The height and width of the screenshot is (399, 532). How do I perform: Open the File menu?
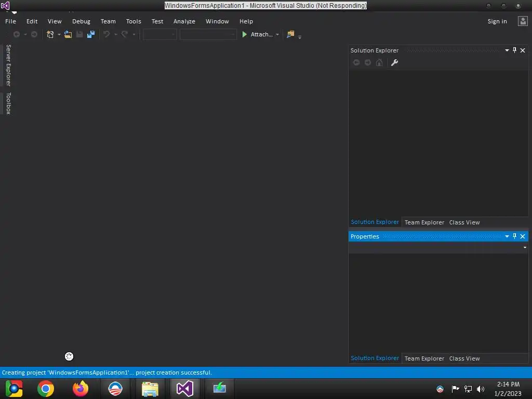[x=10, y=21]
